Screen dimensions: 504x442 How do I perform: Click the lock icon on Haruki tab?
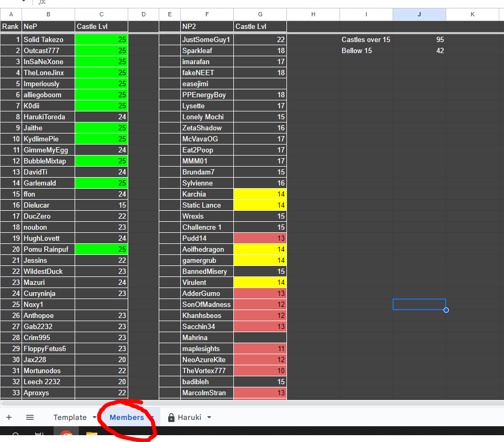coord(171,417)
